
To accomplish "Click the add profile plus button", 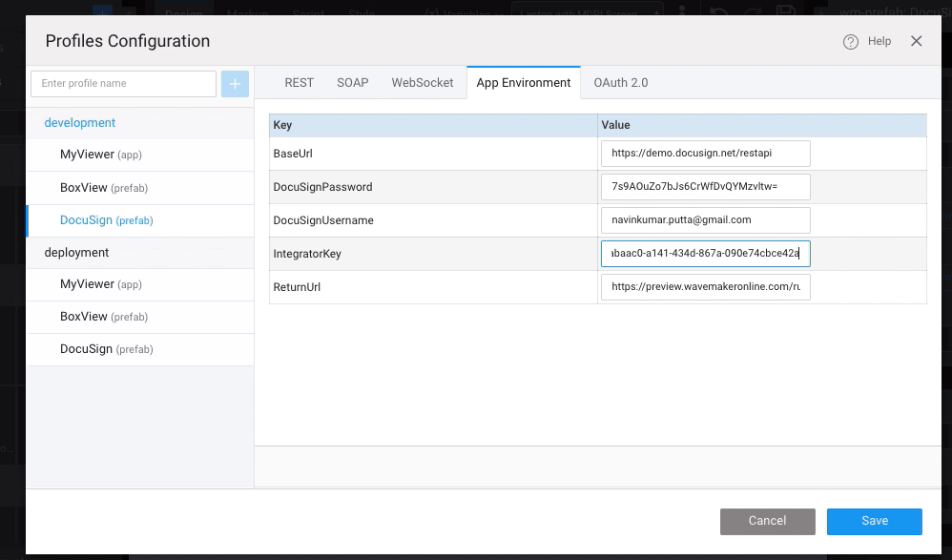I will coord(235,84).
